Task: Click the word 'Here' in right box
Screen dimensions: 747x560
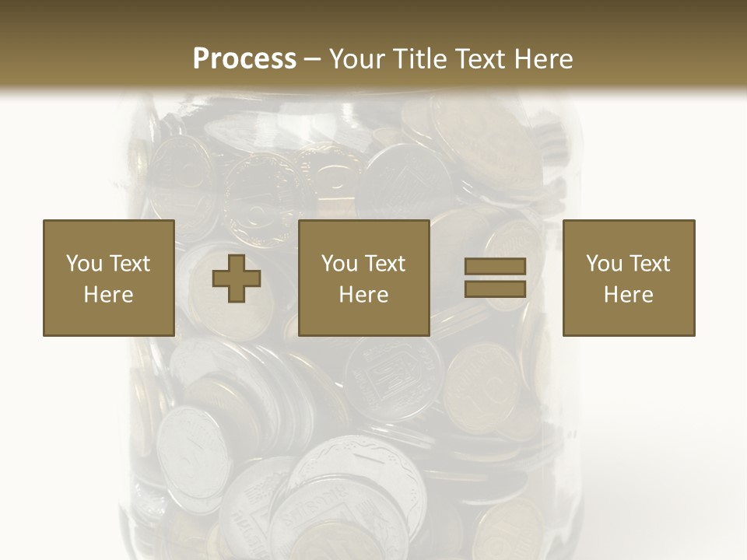Action: (628, 295)
